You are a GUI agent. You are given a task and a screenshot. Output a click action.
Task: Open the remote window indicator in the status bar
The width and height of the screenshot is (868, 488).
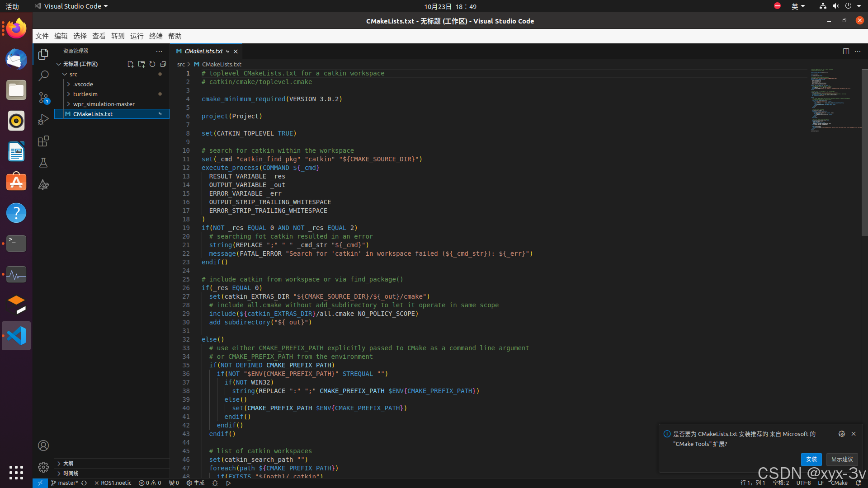(x=40, y=483)
